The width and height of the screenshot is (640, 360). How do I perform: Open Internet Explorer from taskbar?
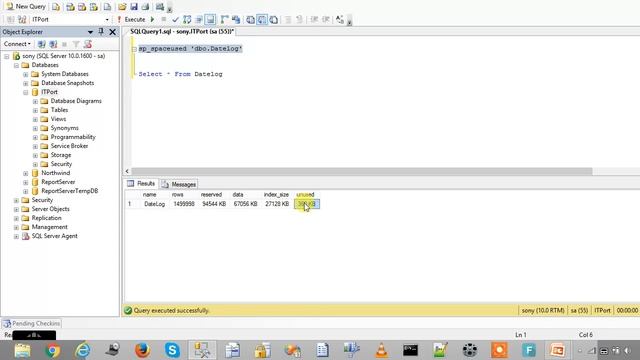tap(82, 350)
